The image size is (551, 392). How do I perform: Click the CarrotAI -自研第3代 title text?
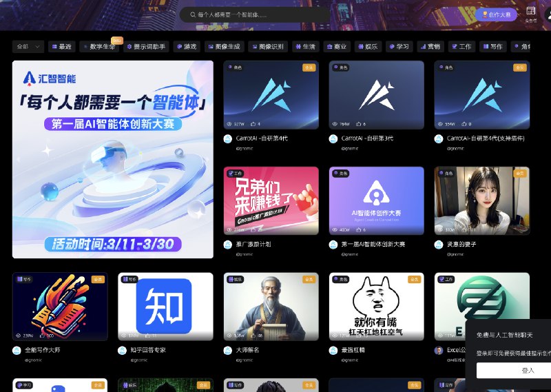pyautogui.click(x=367, y=138)
